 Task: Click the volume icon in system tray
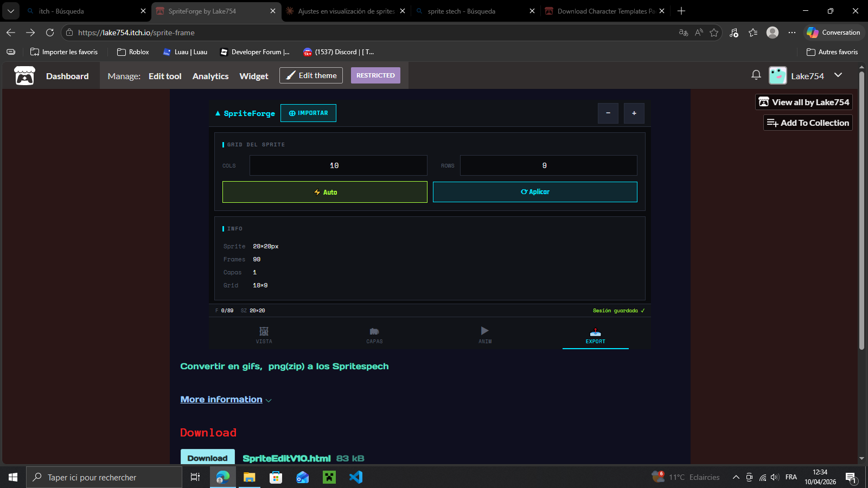click(x=775, y=477)
